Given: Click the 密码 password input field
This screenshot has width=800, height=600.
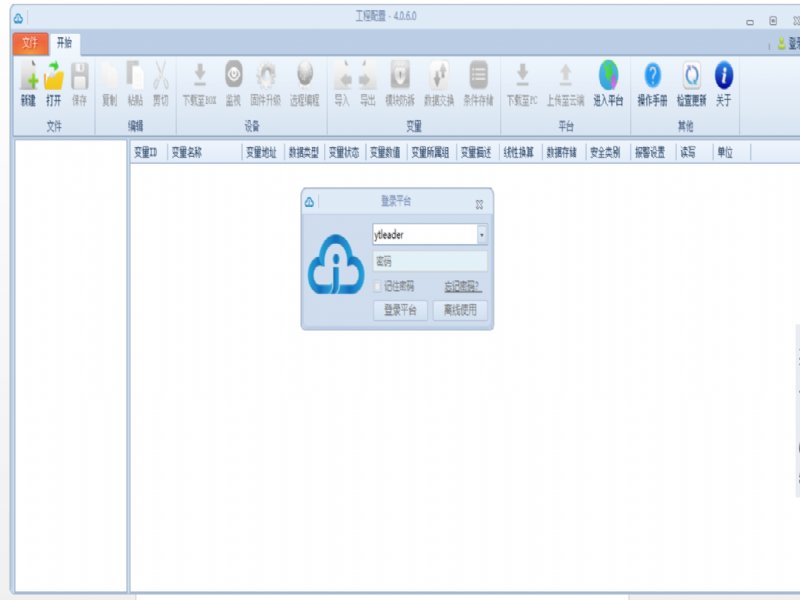Looking at the screenshot, I should 429,261.
